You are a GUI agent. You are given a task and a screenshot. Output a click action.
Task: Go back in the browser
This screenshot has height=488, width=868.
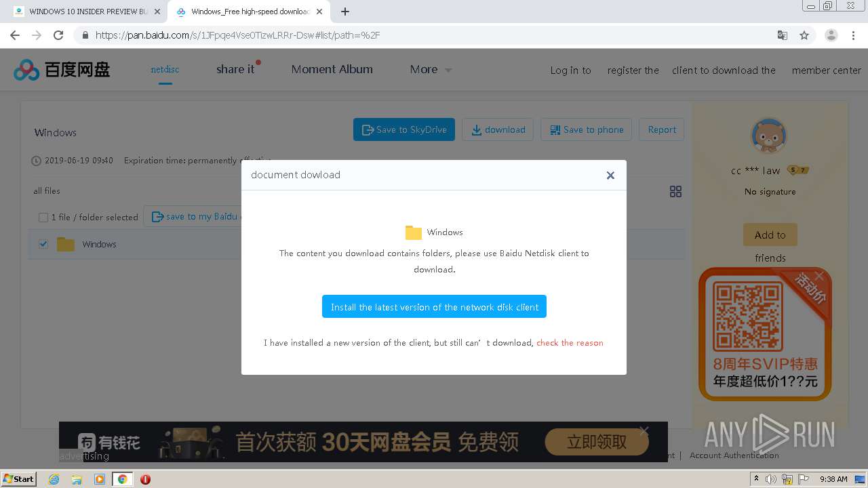[x=15, y=35]
